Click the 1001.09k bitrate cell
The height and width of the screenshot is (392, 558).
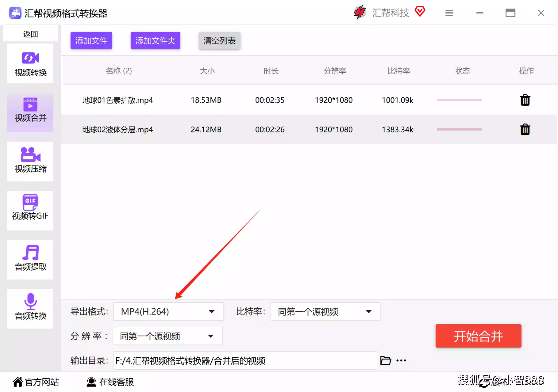[398, 100]
